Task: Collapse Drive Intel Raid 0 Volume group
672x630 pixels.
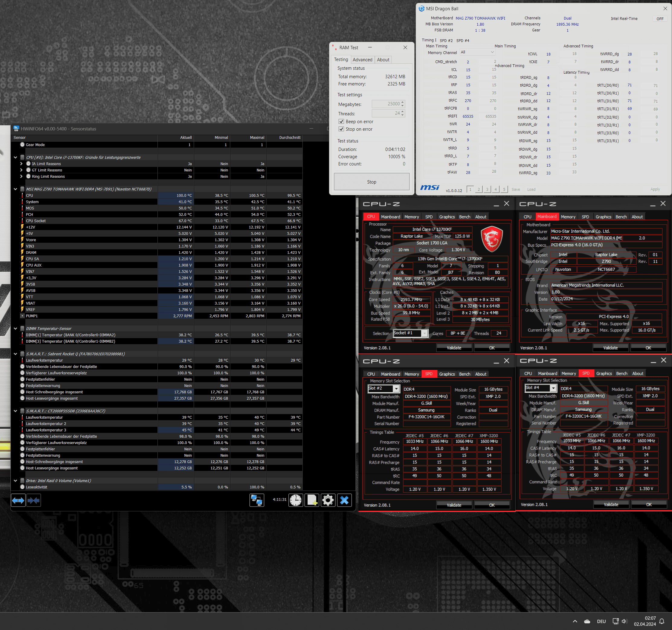Action: (15, 480)
